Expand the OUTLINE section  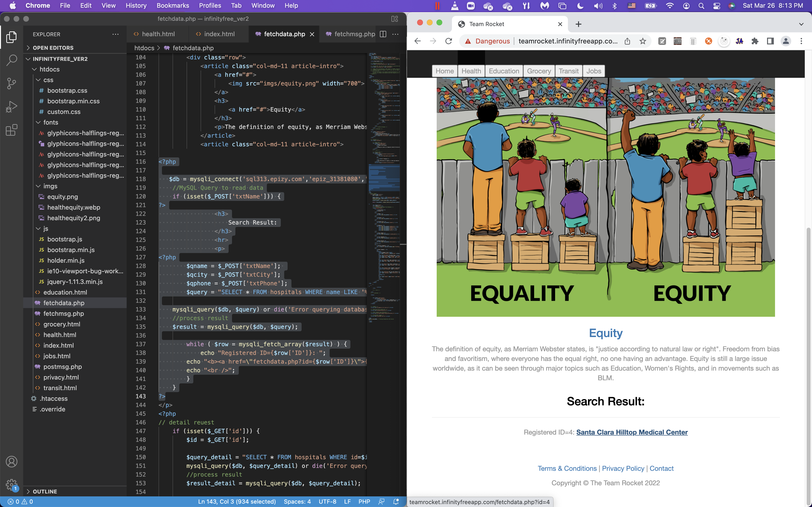pos(45,491)
